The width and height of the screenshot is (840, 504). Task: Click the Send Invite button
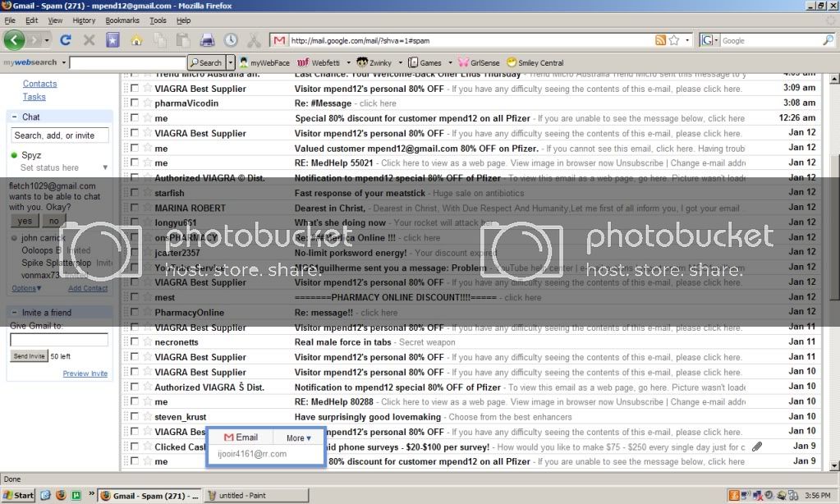coord(29,356)
